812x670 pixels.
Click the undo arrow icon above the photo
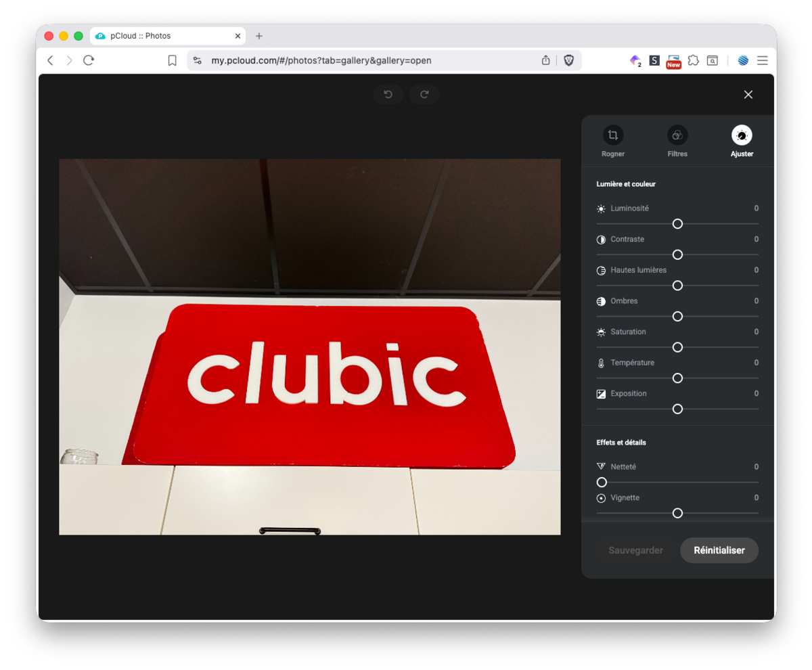click(x=388, y=95)
